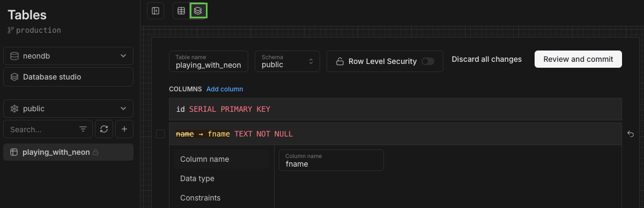Viewport: 644px width, 208px height.
Task: Click the lock icon beside Row Level Security
Action: (339, 61)
